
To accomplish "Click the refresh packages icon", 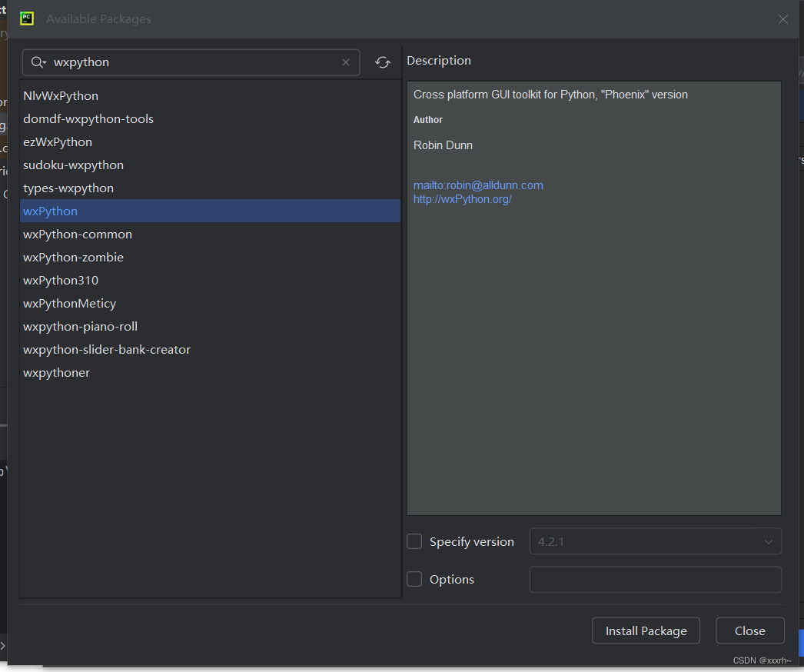I will point(382,62).
